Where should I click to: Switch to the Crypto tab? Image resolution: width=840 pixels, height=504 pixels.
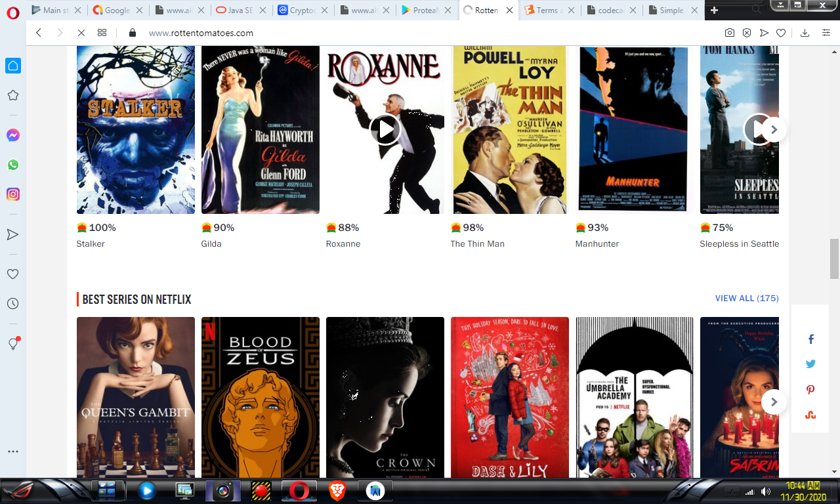tap(303, 10)
